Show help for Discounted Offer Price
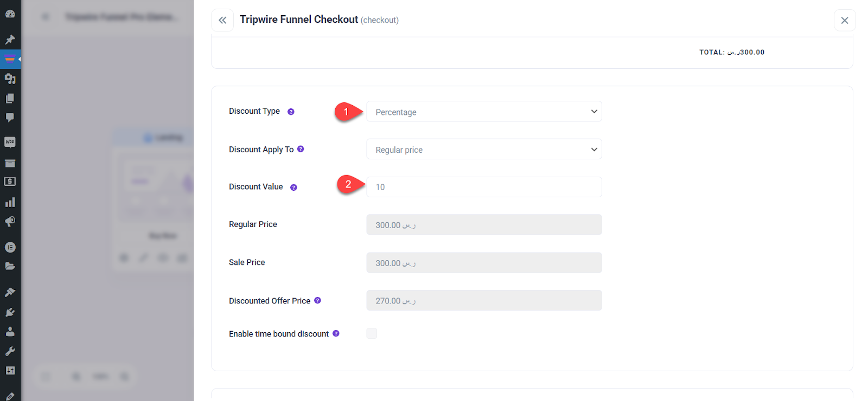The height and width of the screenshot is (401, 868). [318, 300]
